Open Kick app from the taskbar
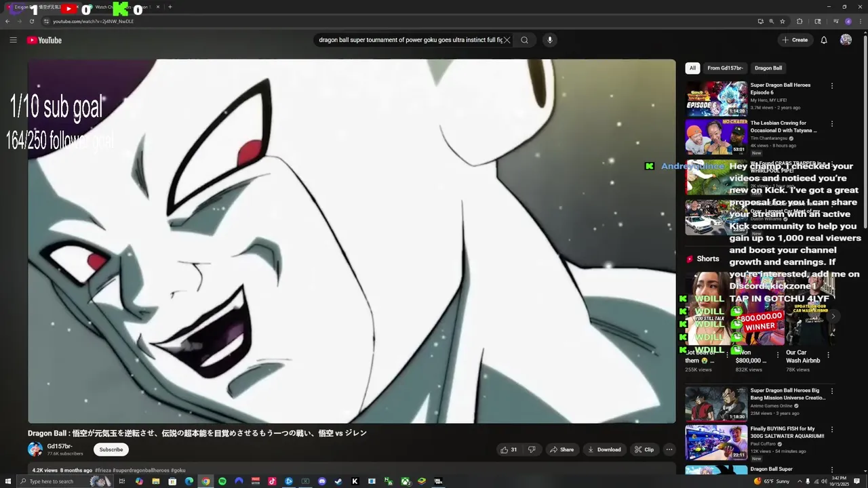 pos(355,481)
